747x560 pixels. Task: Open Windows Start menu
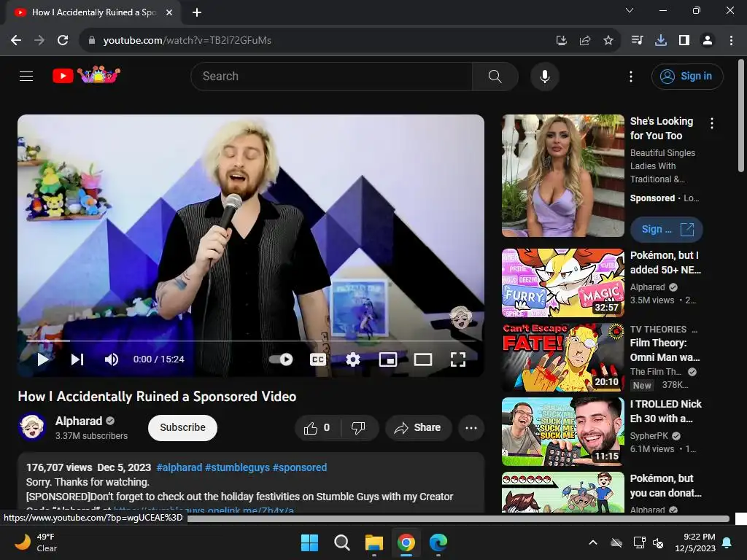click(x=309, y=542)
